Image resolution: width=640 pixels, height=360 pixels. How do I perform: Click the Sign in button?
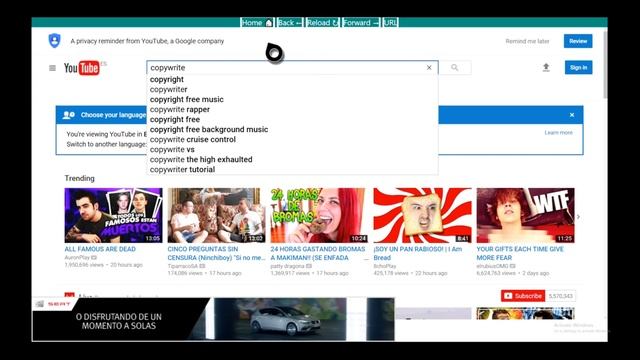point(578,67)
